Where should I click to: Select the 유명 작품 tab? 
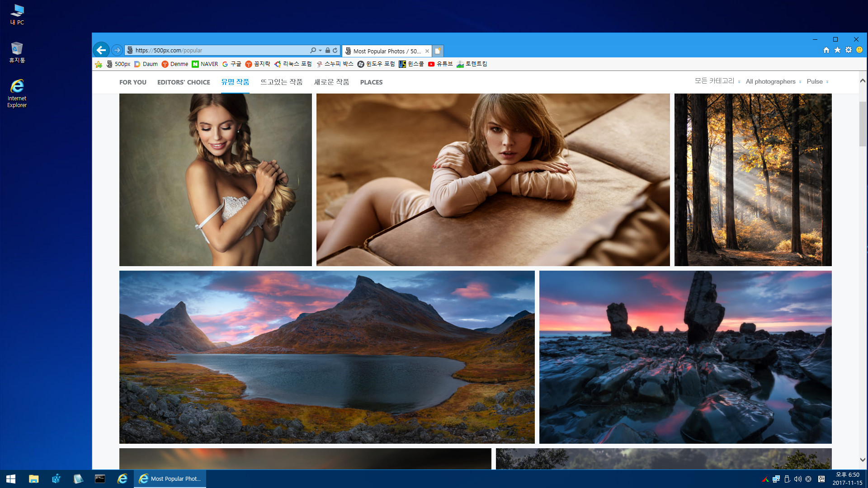(x=235, y=82)
